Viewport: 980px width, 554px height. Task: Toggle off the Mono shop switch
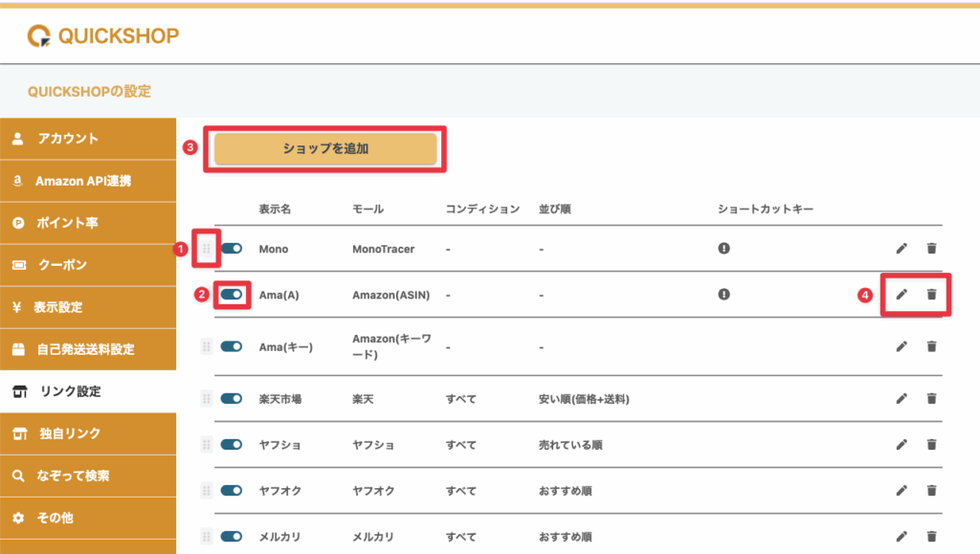tap(232, 249)
